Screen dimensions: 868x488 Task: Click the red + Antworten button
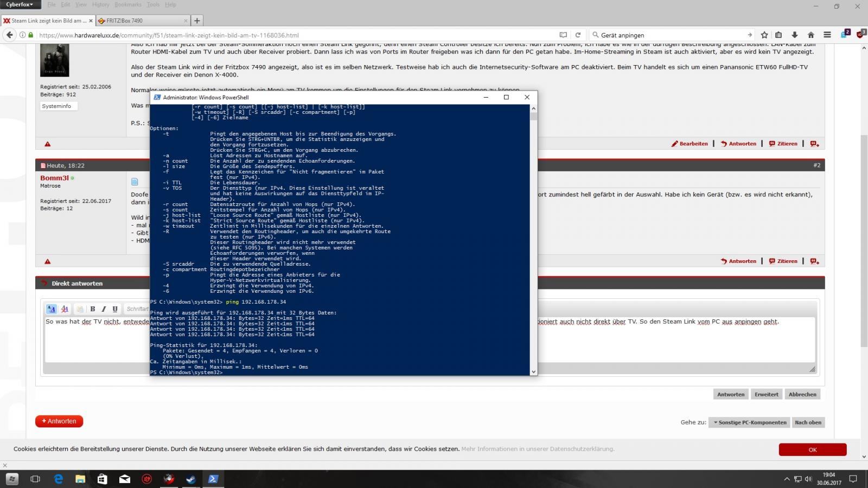[59, 421]
